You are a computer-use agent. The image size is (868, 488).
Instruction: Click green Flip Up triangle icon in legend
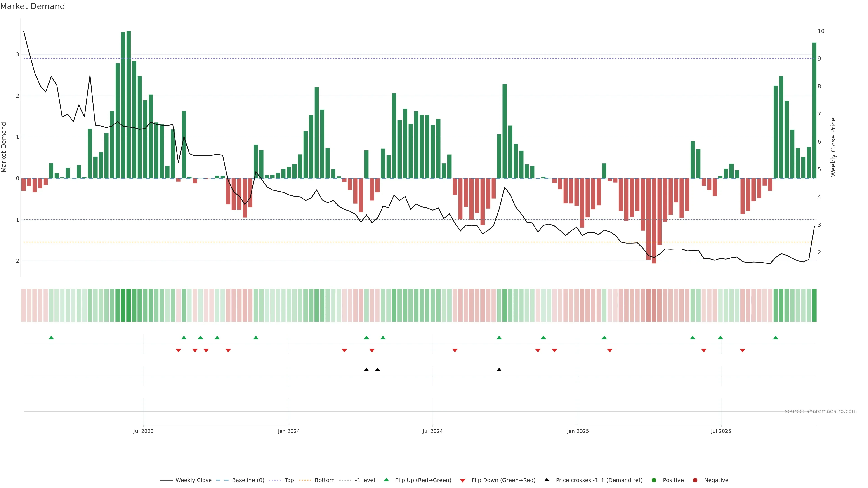pos(387,480)
